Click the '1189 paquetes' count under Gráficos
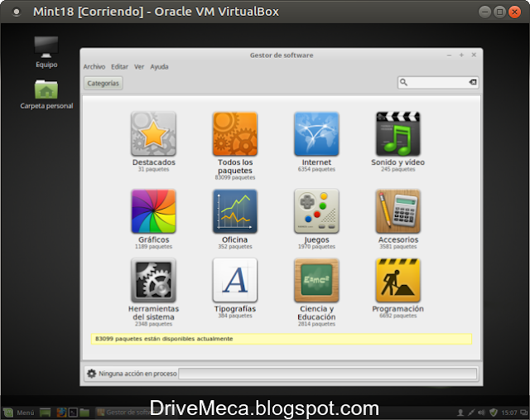 tap(153, 247)
